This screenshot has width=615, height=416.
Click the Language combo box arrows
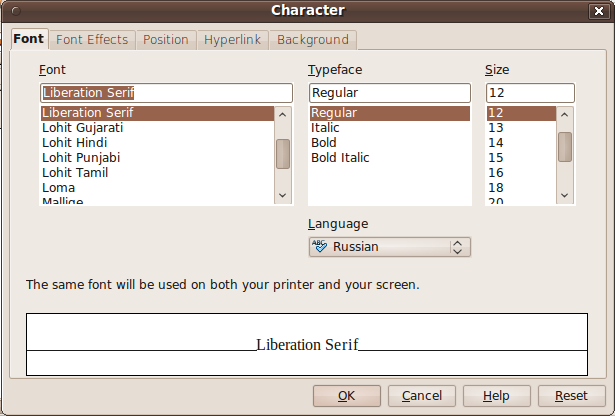click(457, 247)
